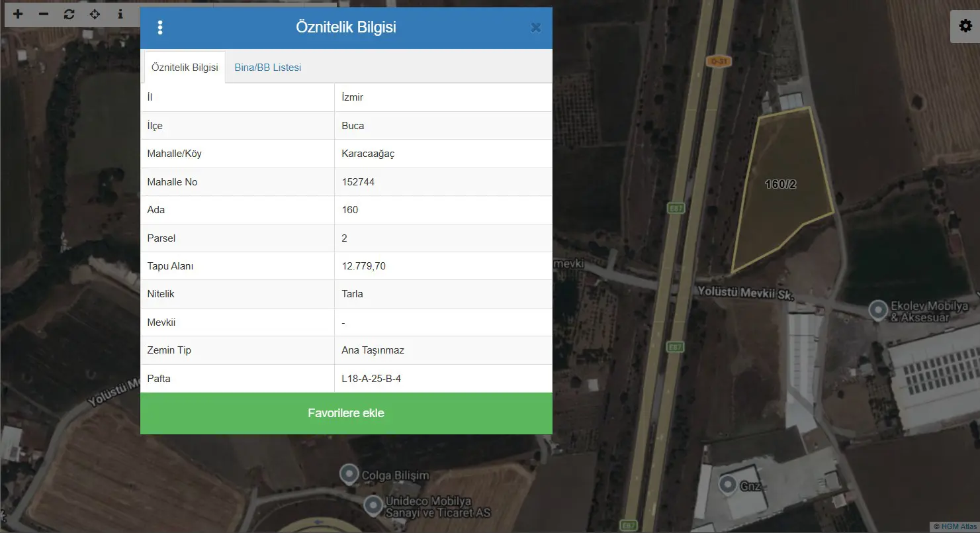Viewport: 980px width, 533px height.
Task: Open the gear settings button
Action: point(965,26)
